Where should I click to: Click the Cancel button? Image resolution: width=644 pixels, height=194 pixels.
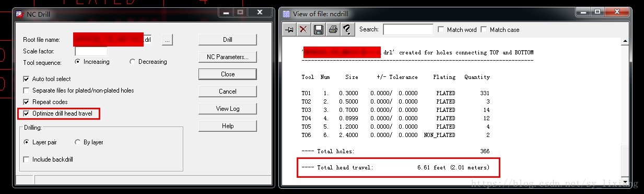pos(228,92)
